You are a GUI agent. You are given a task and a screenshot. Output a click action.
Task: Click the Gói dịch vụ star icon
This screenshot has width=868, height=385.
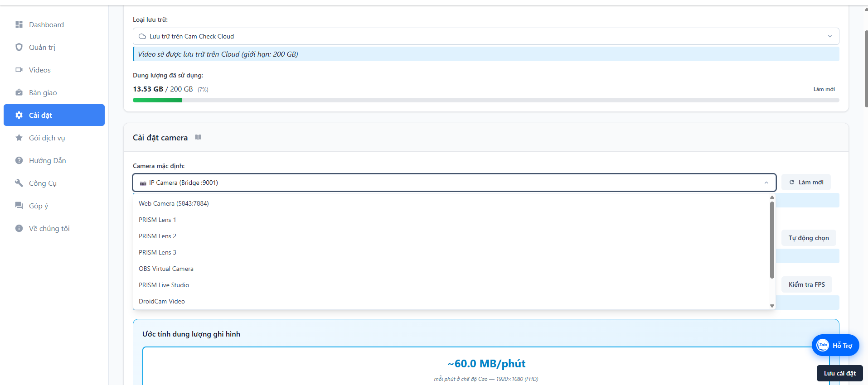(x=19, y=138)
